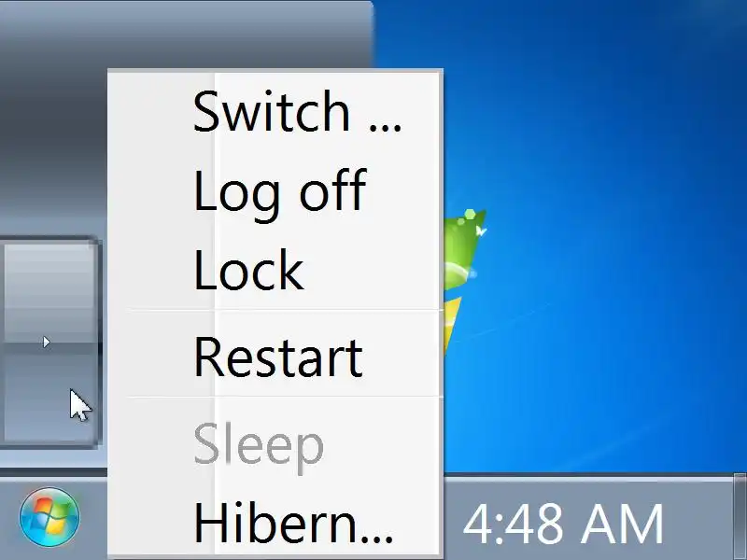Click the blank icon gutter beside Lock
The height and width of the screenshot is (560, 747).
(162, 270)
